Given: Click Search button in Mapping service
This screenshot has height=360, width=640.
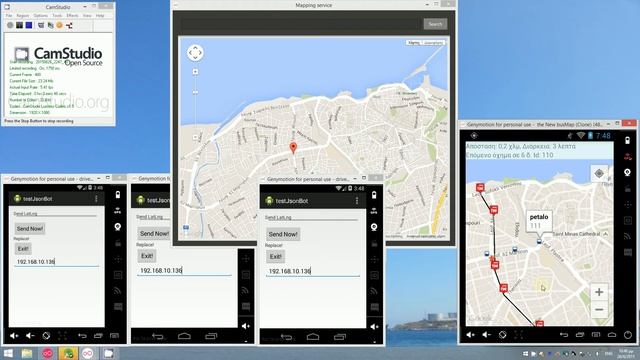Looking at the screenshot, I should [435, 24].
